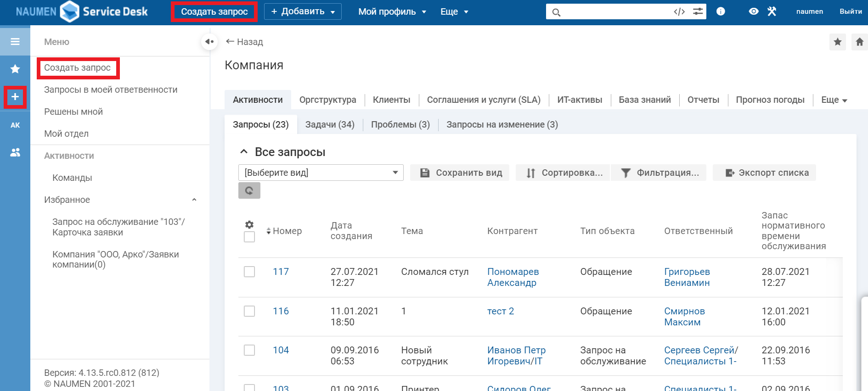Tick the checkbox for request 104
The image size is (868, 391).
tap(249, 350)
